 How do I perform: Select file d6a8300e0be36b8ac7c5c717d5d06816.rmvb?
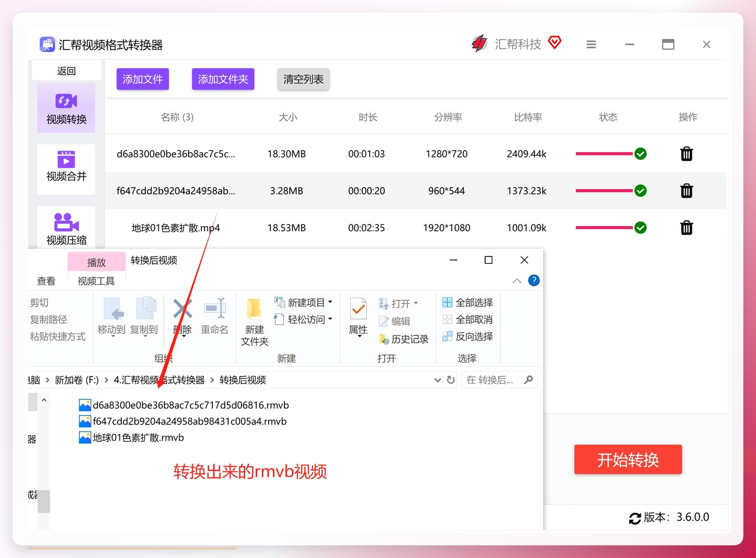(x=184, y=405)
